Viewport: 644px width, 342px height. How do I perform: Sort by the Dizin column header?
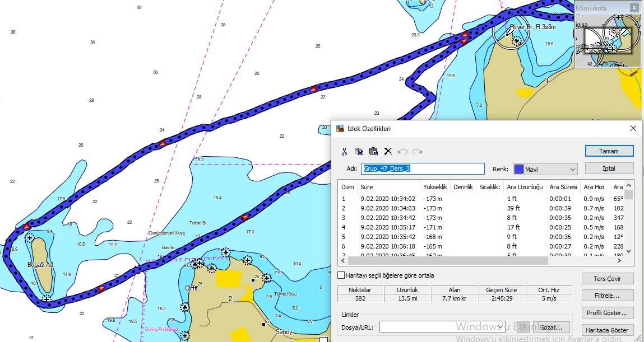pos(348,187)
